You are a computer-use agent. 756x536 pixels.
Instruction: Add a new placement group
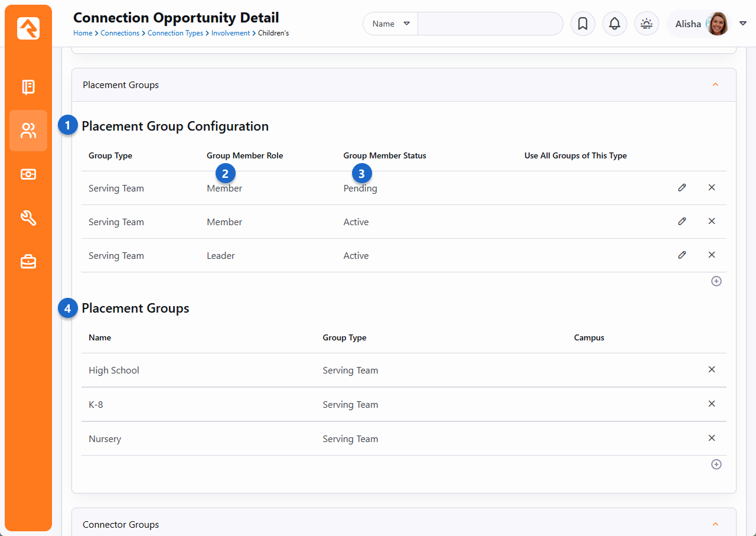click(716, 464)
